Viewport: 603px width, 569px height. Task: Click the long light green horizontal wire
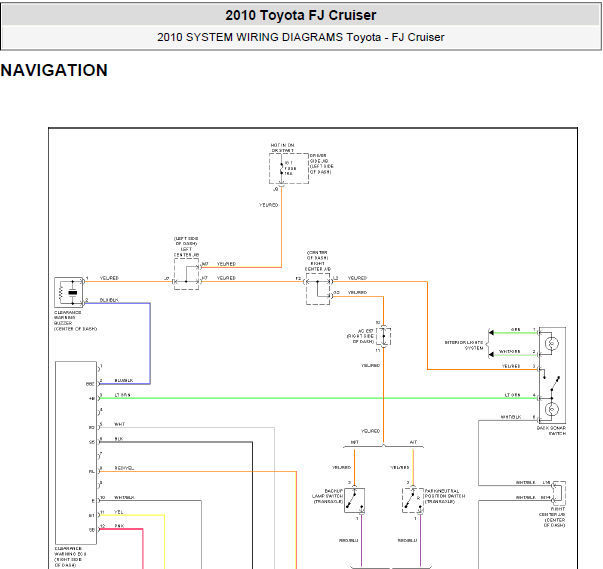click(x=318, y=398)
